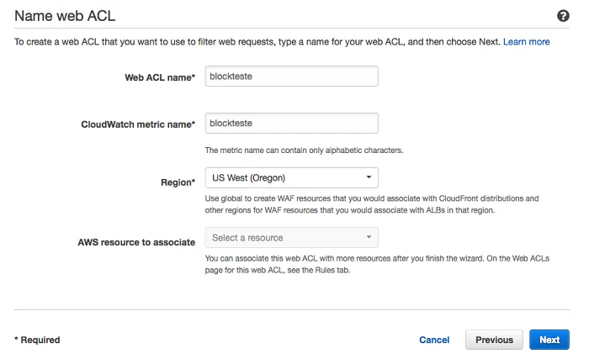Click the AWS resource to associate label
The width and height of the screenshot is (589, 364).
[x=137, y=242]
